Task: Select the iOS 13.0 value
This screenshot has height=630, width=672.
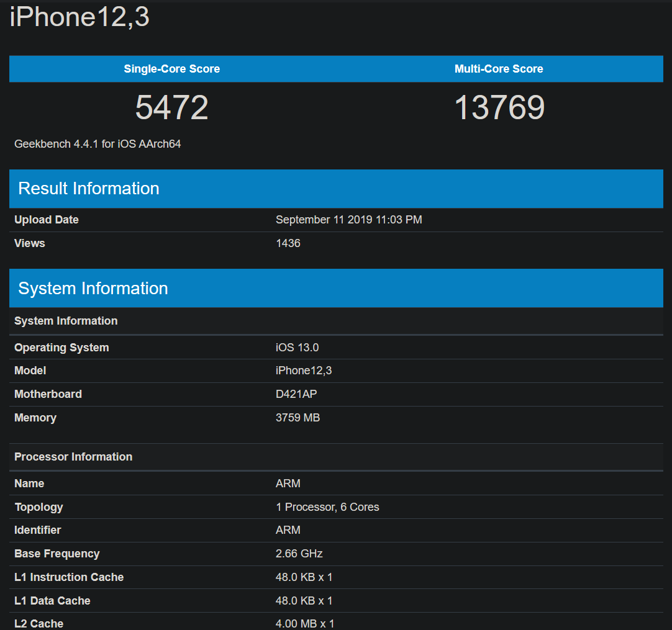Action: pos(297,348)
